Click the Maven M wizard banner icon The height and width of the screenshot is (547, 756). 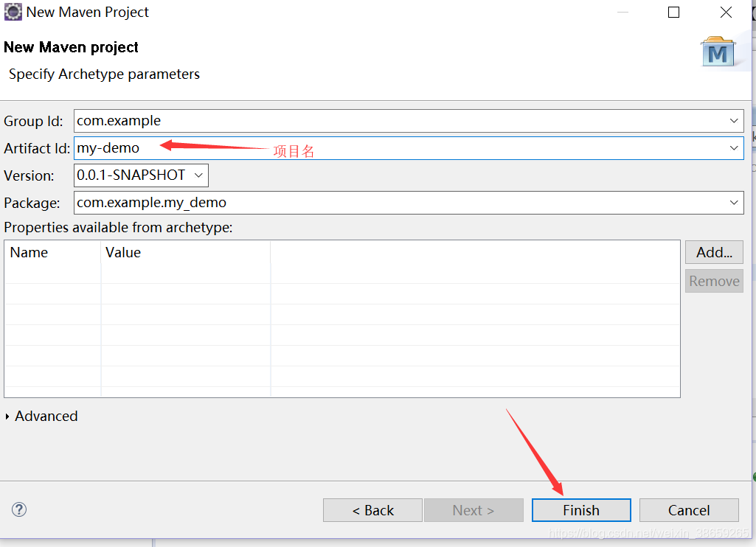718,52
